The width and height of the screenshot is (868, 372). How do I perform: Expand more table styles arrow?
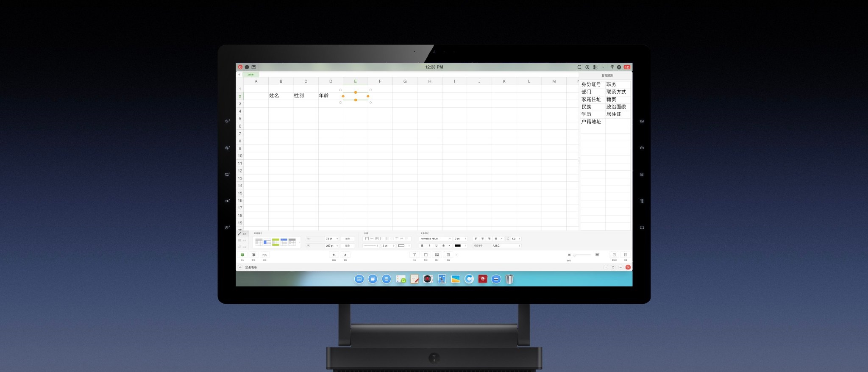(x=300, y=242)
